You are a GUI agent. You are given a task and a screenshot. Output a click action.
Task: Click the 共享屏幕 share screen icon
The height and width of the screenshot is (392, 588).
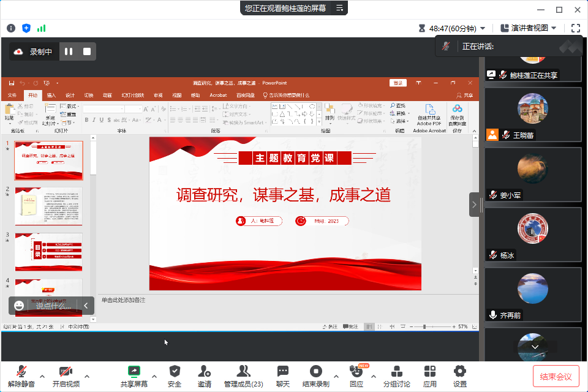click(x=134, y=371)
